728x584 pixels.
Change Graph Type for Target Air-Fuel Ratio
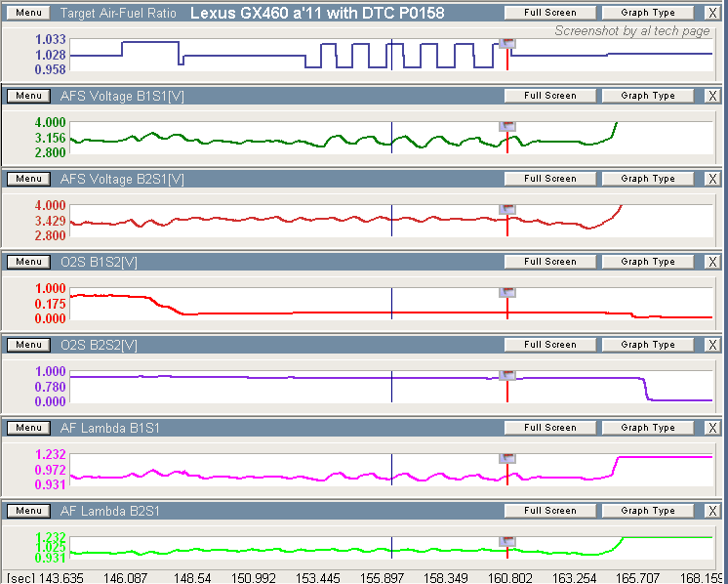(648, 13)
